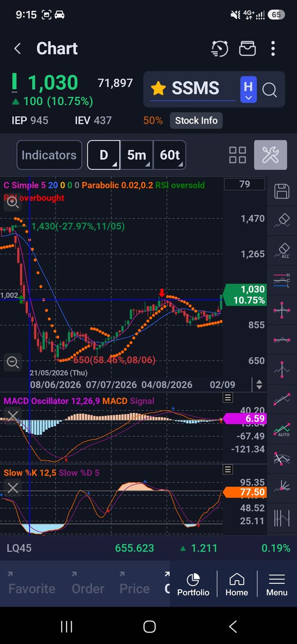Viewport: 297px width, 644px height.
Task: Tap the 650 low annotation label
Action: click(114, 361)
